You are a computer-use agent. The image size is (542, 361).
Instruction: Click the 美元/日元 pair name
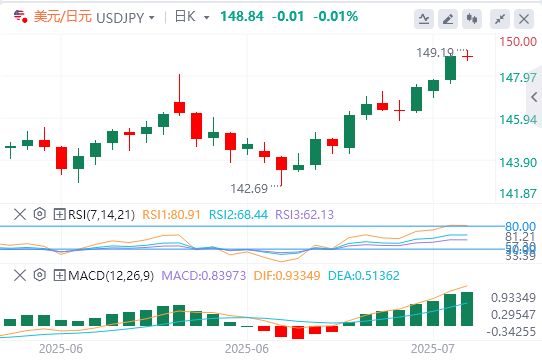pyautogui.click(x=63, y=17)
